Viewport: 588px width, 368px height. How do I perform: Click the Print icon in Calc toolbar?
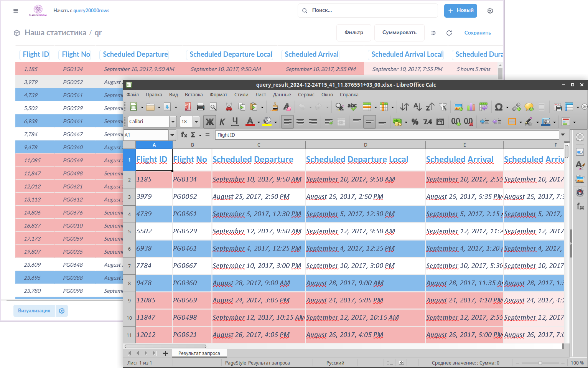tap(200, 107)
